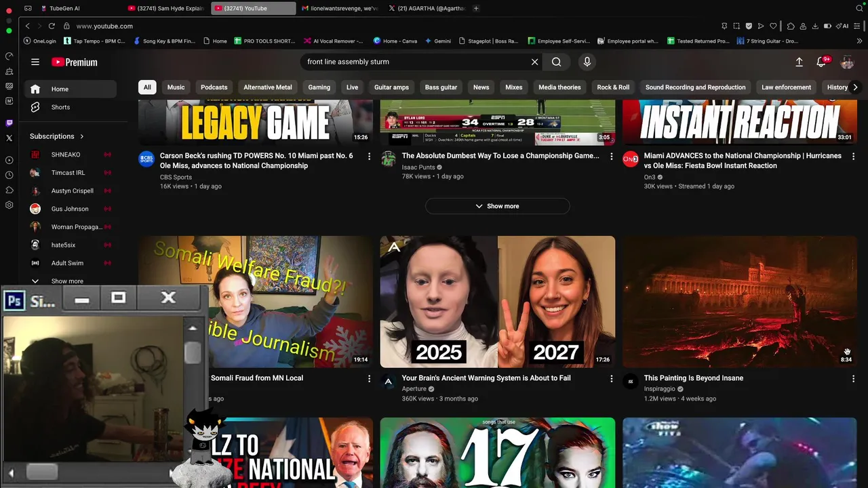Viewport: 868px width, 488px height.
Task: Select the Gaming filter chip
Action: pyautogui.click(x=319, y=87)
